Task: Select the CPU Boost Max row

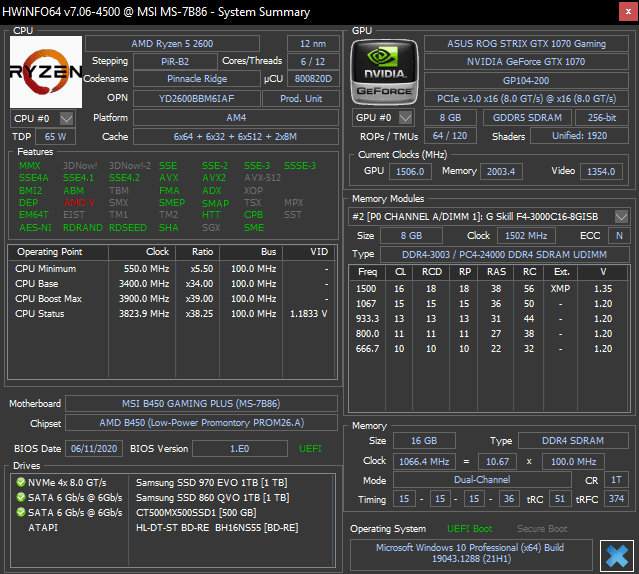Action: click(172, 299)
